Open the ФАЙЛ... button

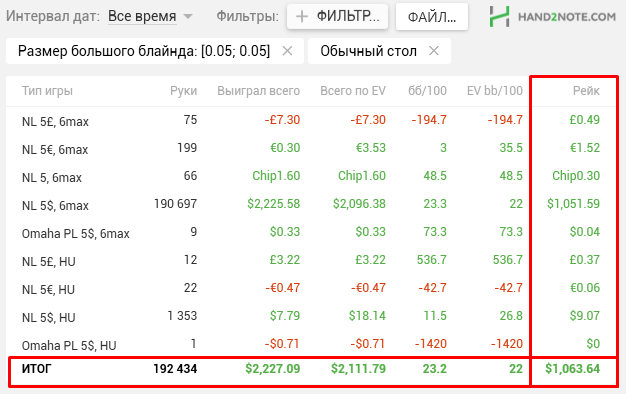click(432, 17)
